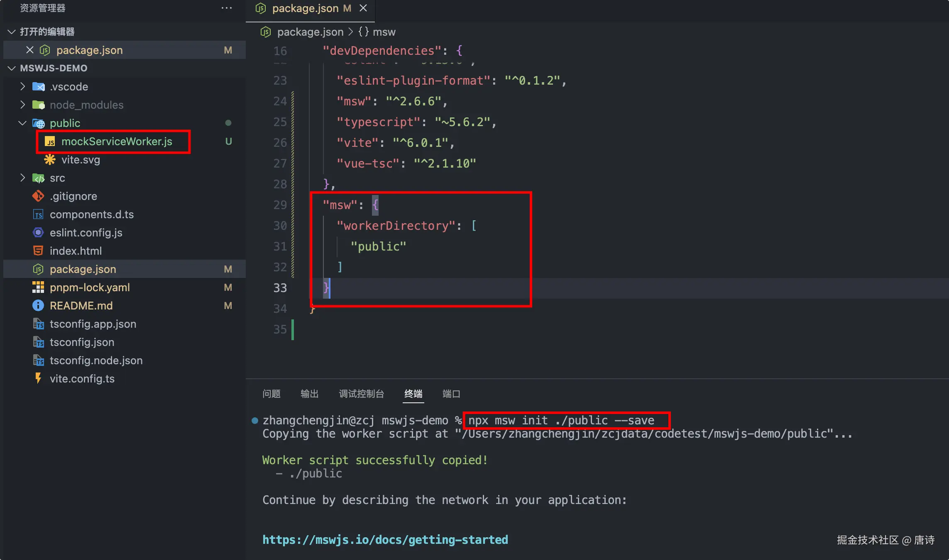The height and width of the screenshot is (560, 949).
Task: Collapse the public folder
Action: [x=23, y=123]
